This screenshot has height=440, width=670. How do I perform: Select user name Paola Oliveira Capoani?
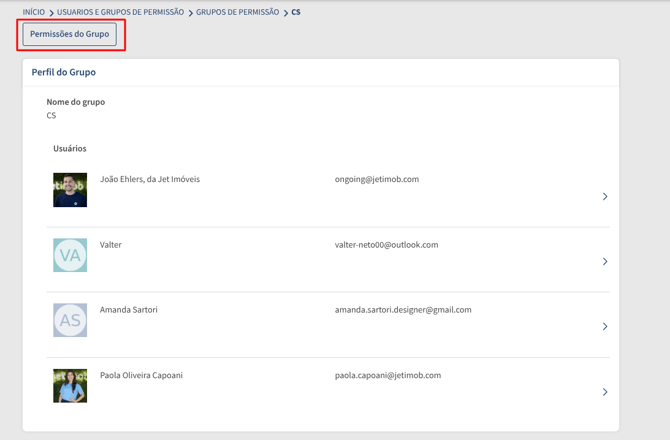click(x=141, y=375)
